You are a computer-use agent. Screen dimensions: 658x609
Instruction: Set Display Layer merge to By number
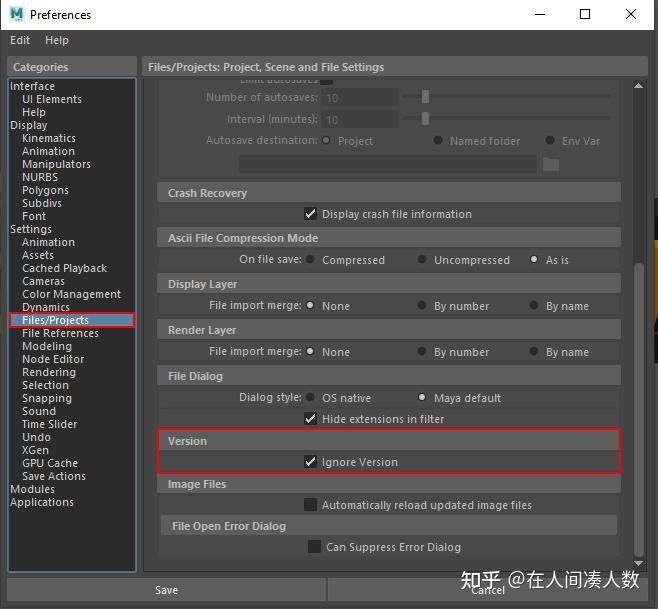[x=422, y=305]
